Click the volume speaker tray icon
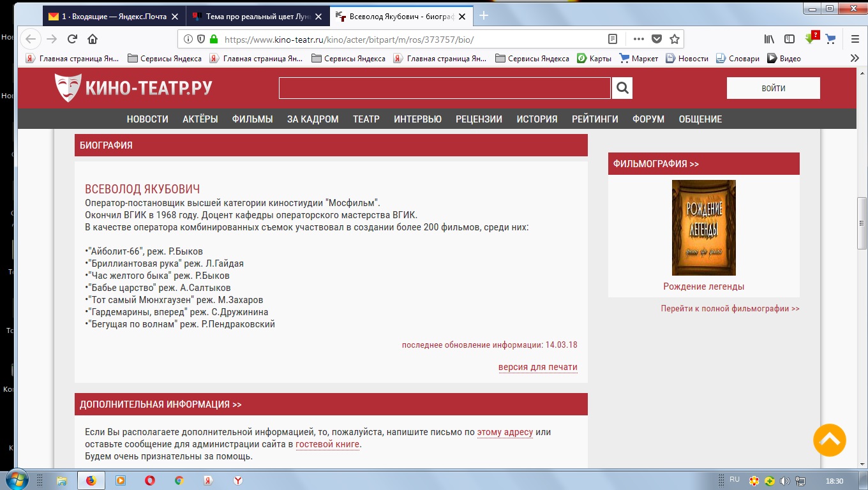868x490 pixels. 784,480
